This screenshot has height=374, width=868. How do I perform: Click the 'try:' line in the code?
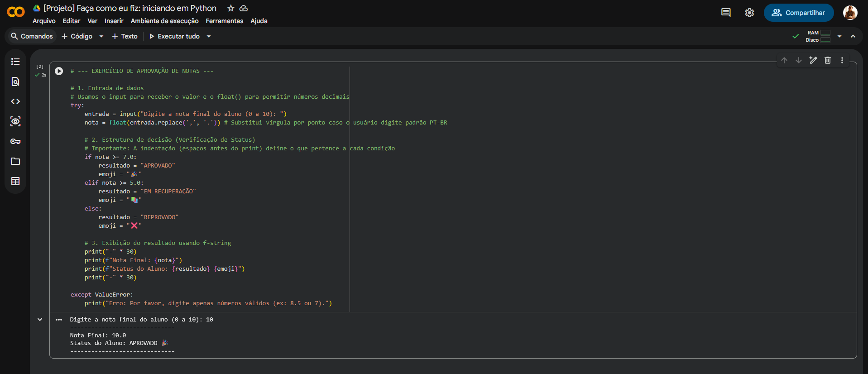point(77,105)
